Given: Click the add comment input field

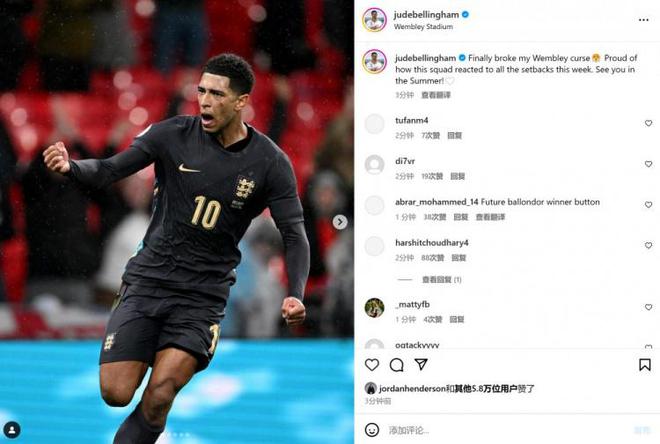Looking at the screenshot, I should coord(505,430).
